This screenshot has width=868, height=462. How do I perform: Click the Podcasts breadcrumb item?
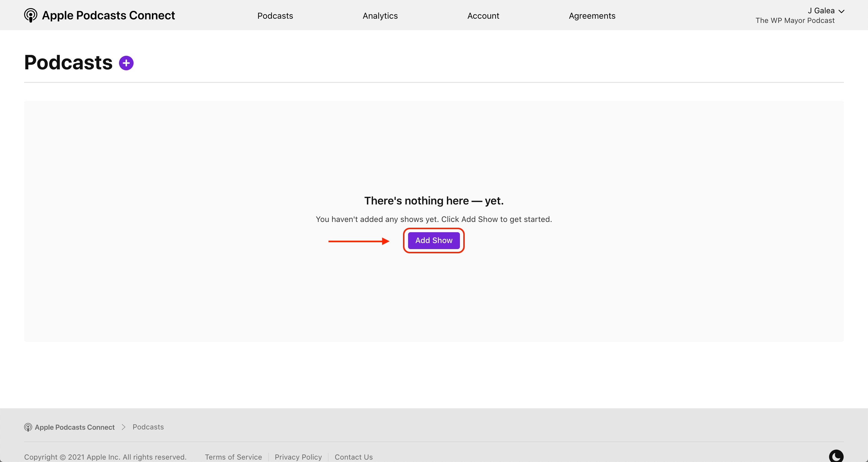(148, 427)
